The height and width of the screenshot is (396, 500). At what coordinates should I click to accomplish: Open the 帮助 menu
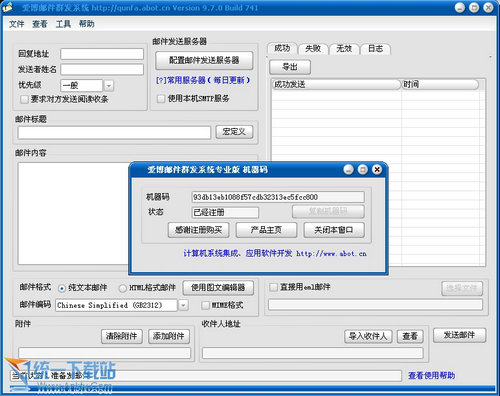(87, 24)
